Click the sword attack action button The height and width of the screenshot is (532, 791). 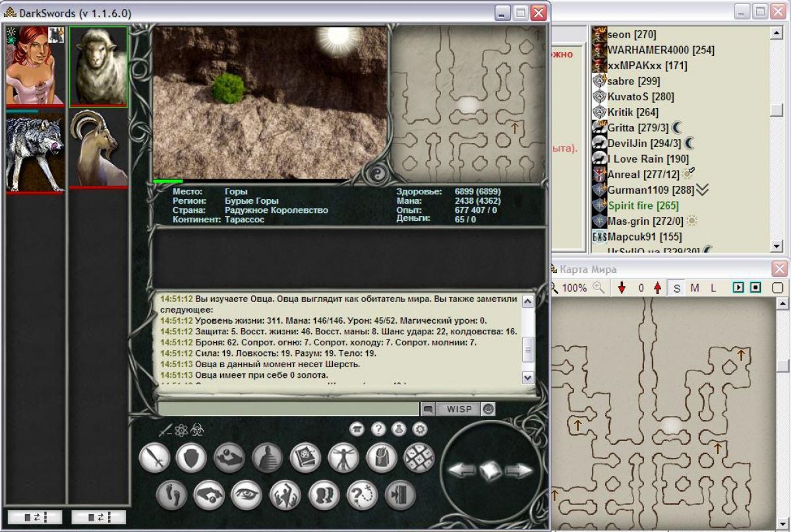(x=155, y=457)
